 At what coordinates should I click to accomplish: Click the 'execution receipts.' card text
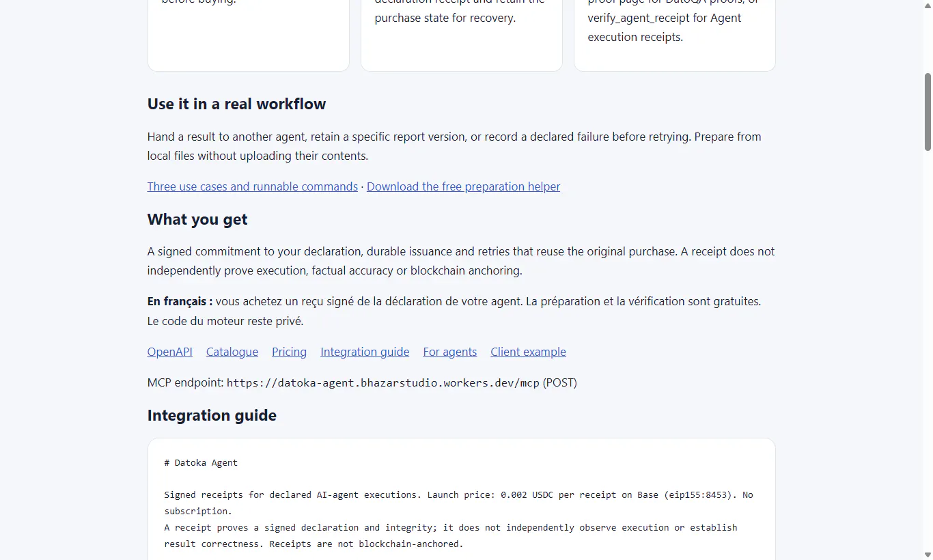pyautogui.click(x=635, y=37)
